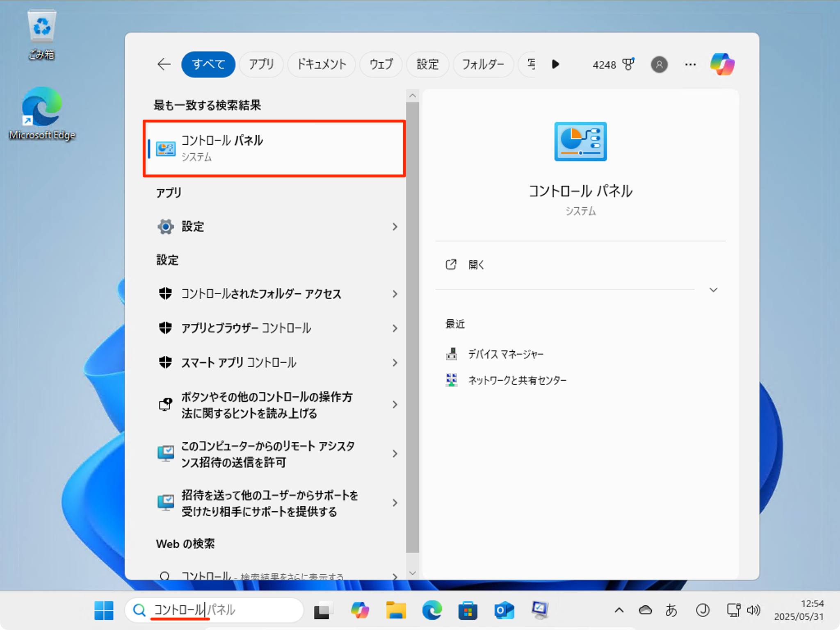Select the スマートアプリコントロール shield entry
The width and height of the screenshot is (840, 630).
(239, 362)
